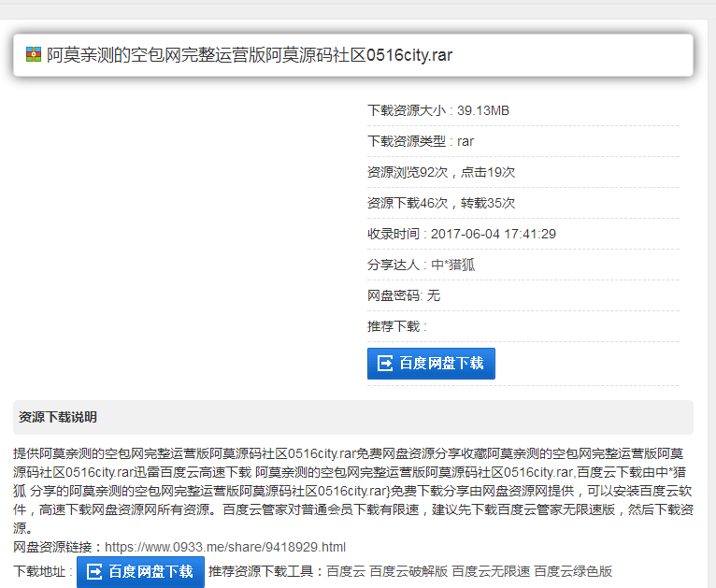Click the text 资源下载46次，转载35次
This screenshot has height=588, width=716.
[x=441, y=203]
